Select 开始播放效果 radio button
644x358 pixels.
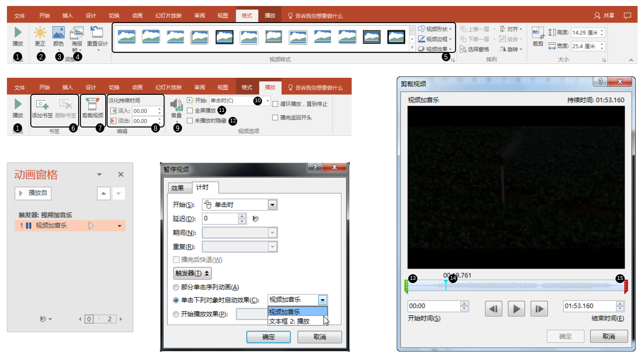tap(176, 314)
